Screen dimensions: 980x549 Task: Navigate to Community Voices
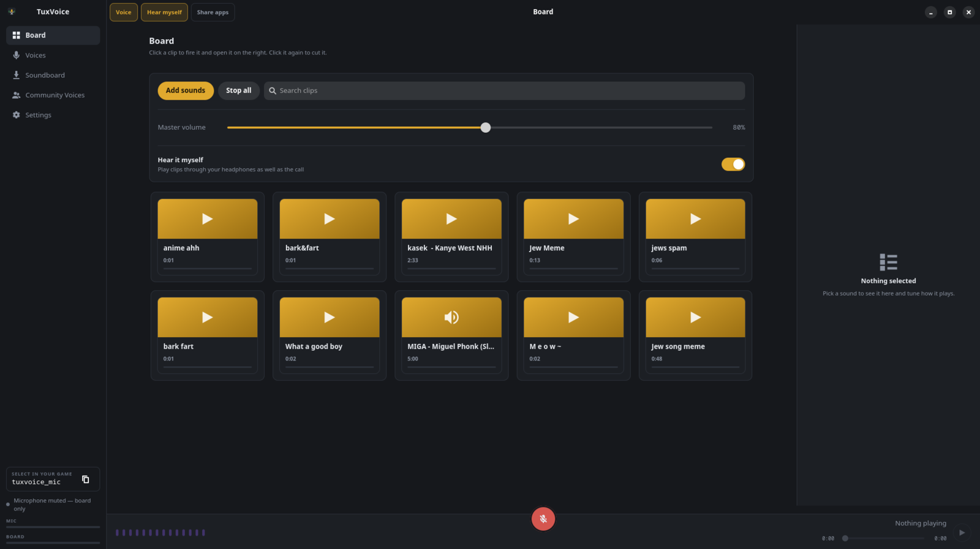pyautogui.click(x=53, y=95)
